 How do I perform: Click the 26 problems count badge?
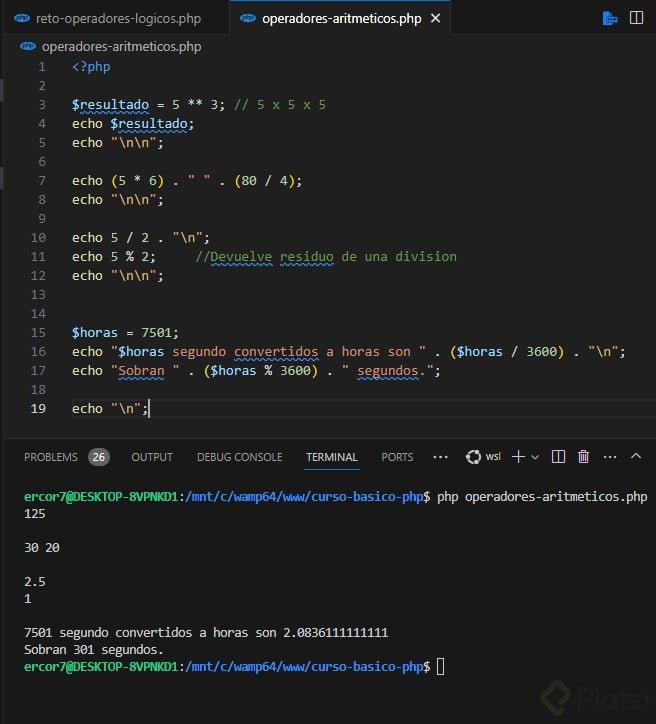(99, 457)
